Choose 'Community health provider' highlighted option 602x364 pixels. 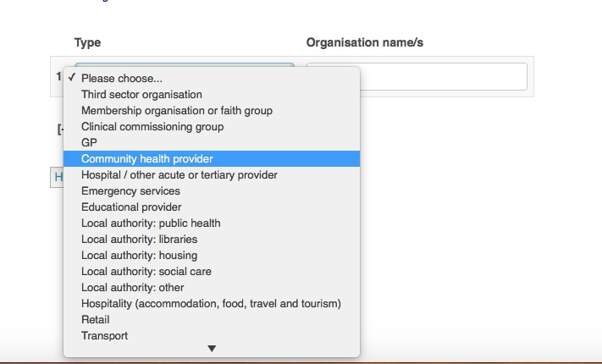(x=147, y=159)
